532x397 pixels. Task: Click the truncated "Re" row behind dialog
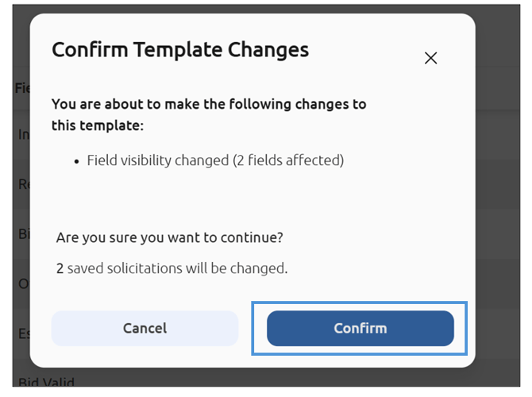click(x=23, y=185)
